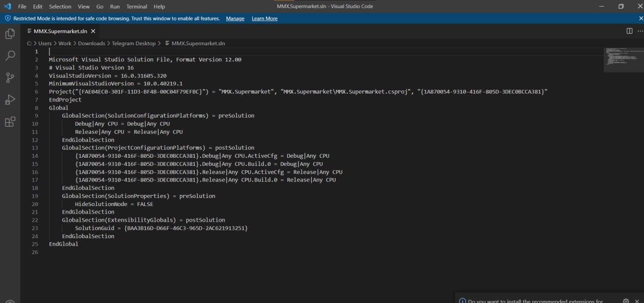This screenshot has width=644, height=303.
Task: Click '# Visual Studio Version 16' comment
Action: (91, 67)
